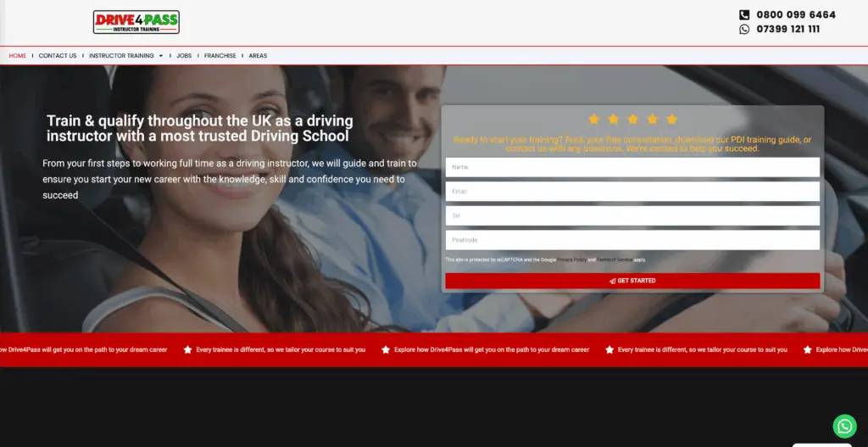Viewport: 868px width, 447px height.
Task: Click the third gold star in the form
Action: pos(632,119)
